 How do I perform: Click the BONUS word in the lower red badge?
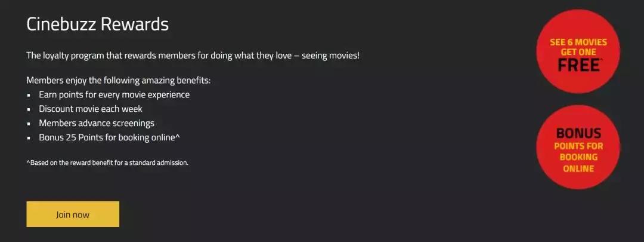point(578,133)
